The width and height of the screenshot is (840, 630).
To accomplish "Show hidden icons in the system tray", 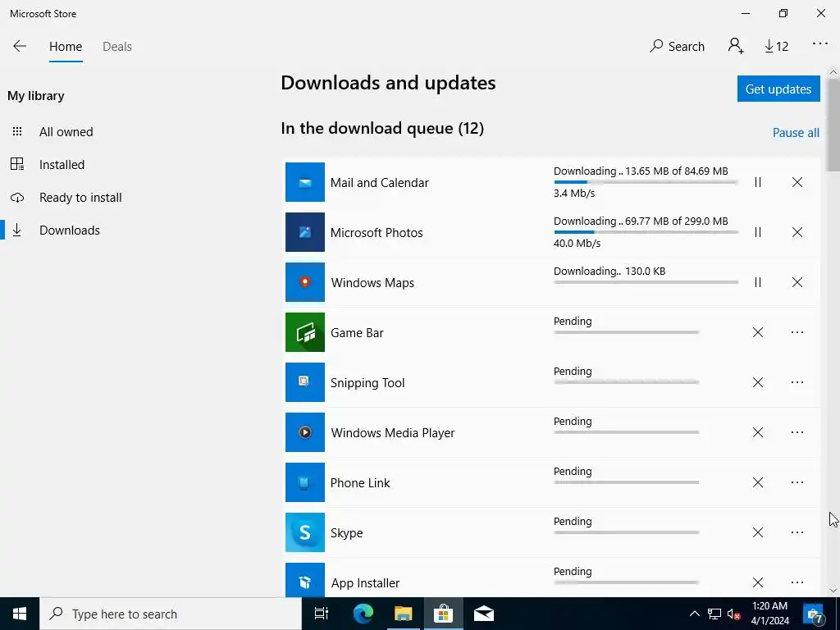I will (x=694, y=614).
